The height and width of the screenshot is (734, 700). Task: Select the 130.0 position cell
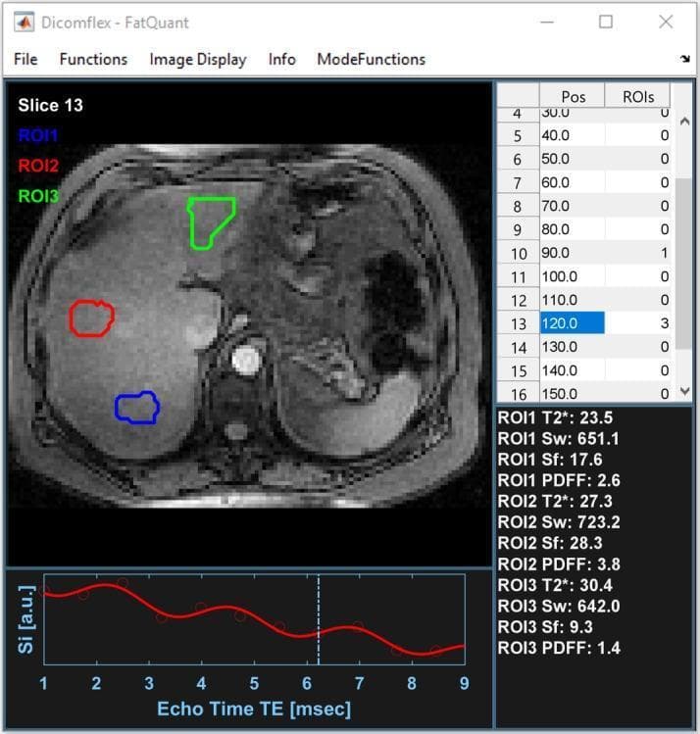click(573, 347)
